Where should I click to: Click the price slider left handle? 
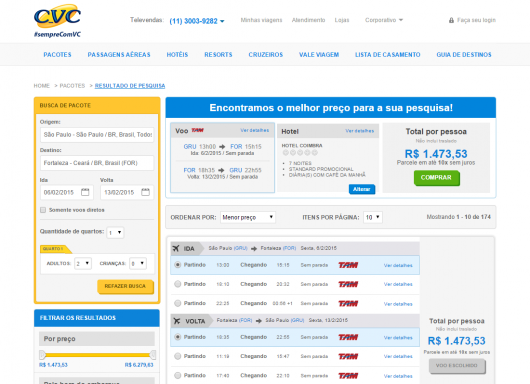pyautogui.click(x=42, y=355)
